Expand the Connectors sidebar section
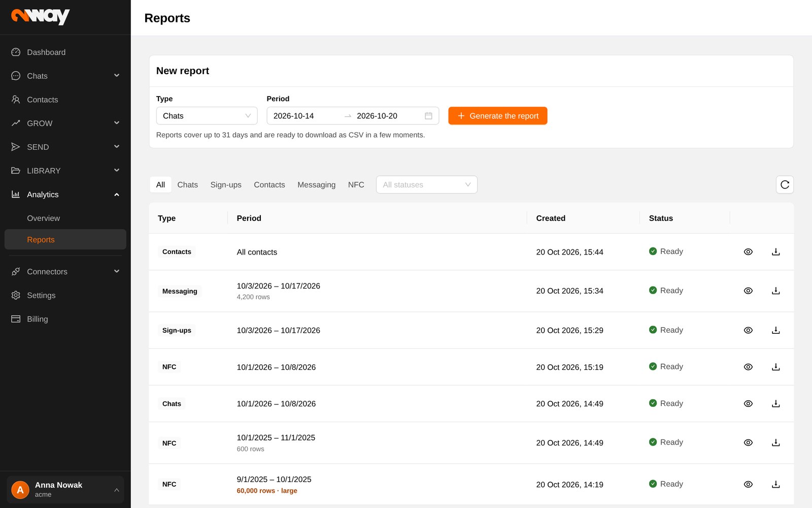 click(x=65, y=272)
